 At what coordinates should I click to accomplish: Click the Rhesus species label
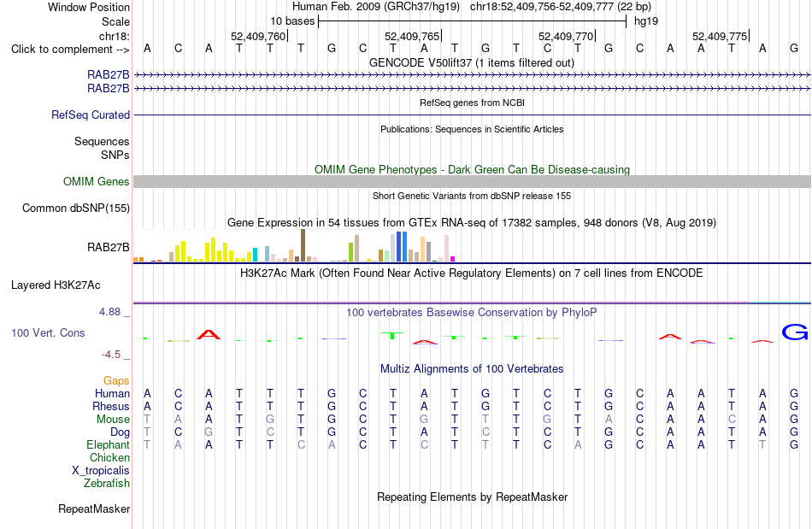click(111, 407)
